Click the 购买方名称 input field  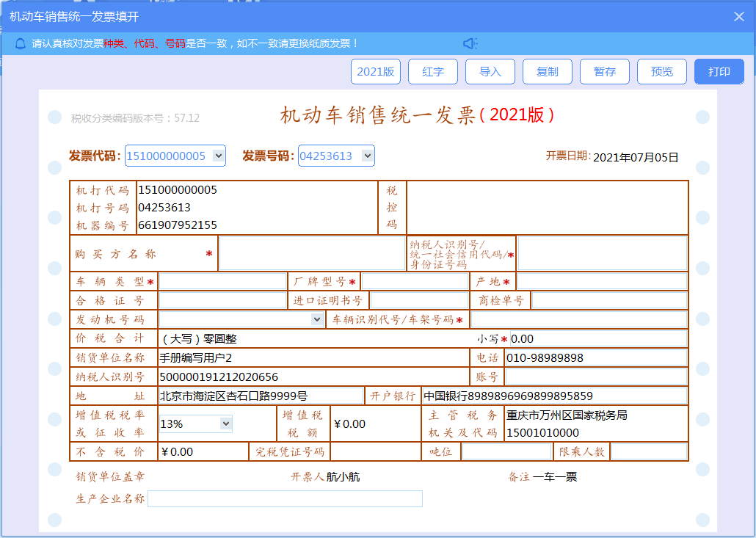312,253
